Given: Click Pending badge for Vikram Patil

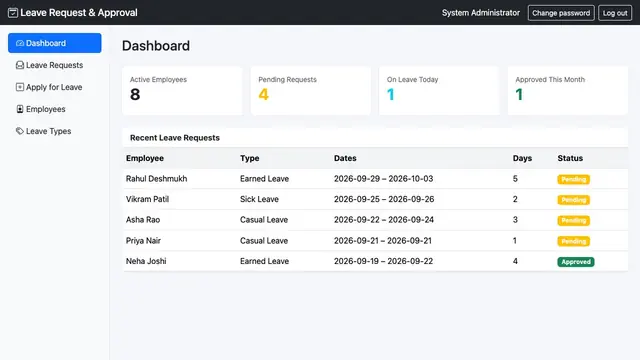Looking at the screenshot, I should (x=573, y=200).
